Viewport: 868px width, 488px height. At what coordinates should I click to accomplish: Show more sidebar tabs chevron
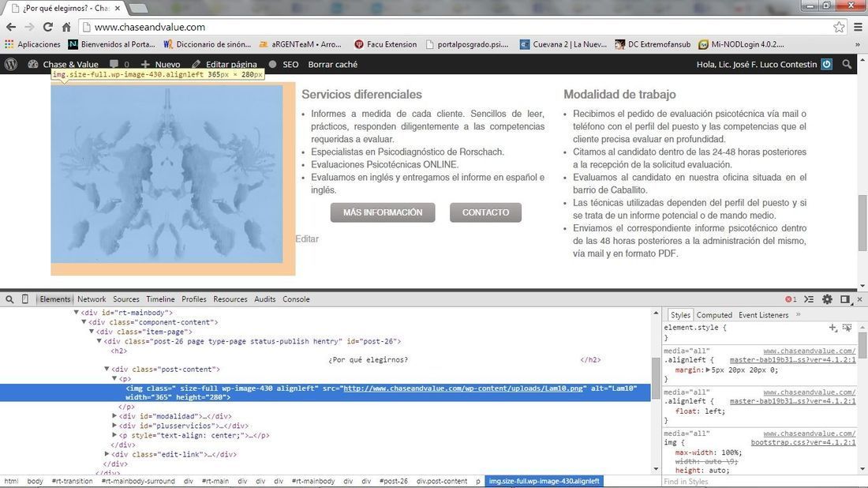(x=799, y=314)
